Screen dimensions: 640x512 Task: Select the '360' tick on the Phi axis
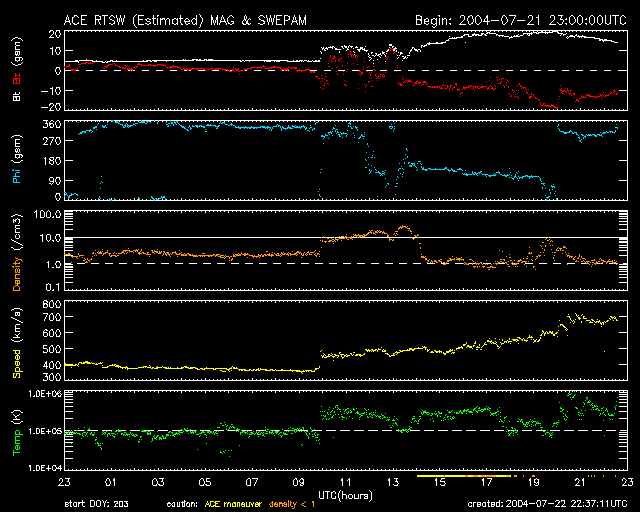pos(52,125)
